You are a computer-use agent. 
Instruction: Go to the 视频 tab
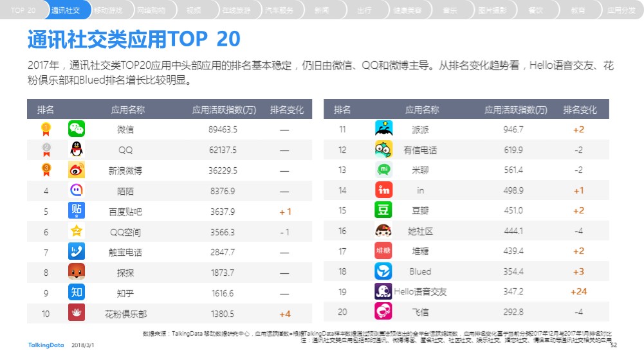(194, 10)
